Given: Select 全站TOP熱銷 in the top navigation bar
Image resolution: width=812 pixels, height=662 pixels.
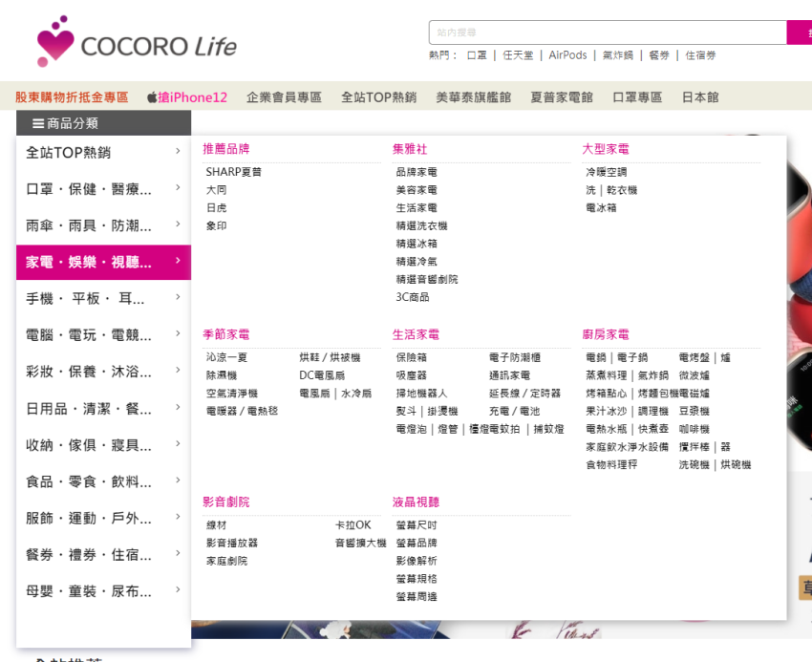Looking at the screenshot, I should [x=378, y=97].
